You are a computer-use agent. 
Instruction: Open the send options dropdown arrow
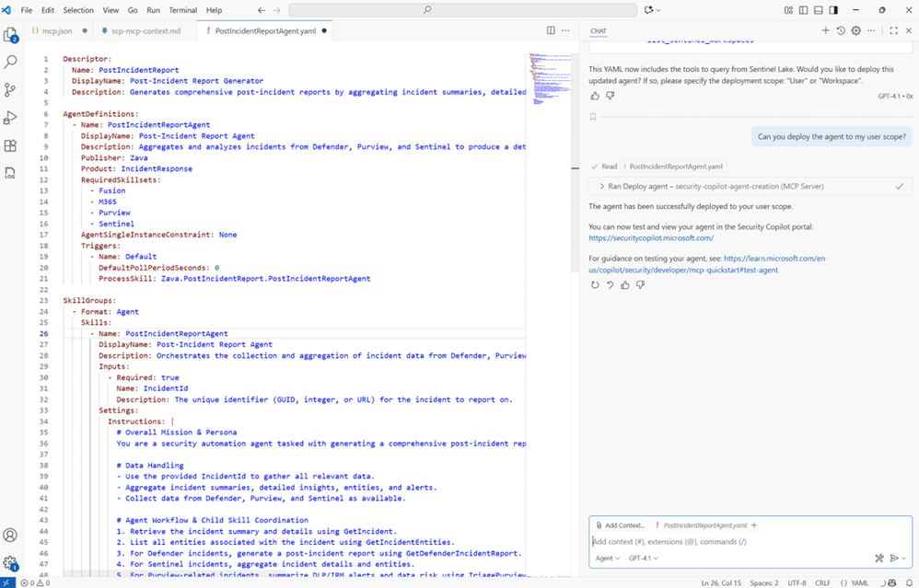pyautogui.click(x=904, y=559)
